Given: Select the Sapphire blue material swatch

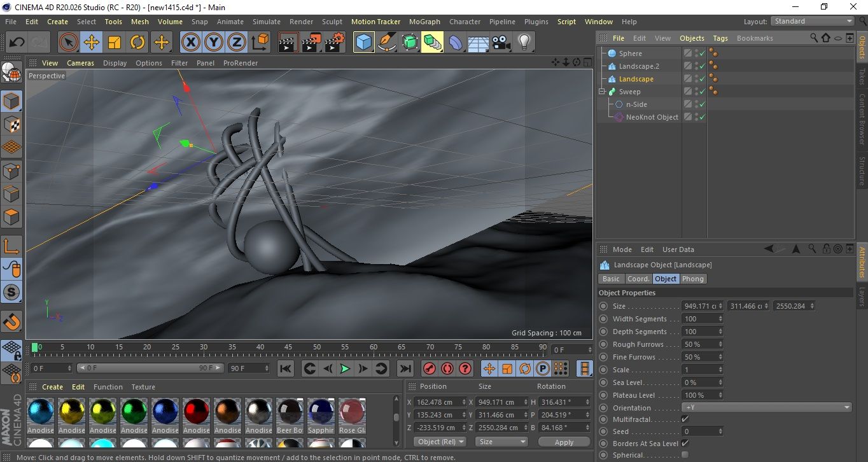Looking at the screenshot, I should tap(321, 412).
